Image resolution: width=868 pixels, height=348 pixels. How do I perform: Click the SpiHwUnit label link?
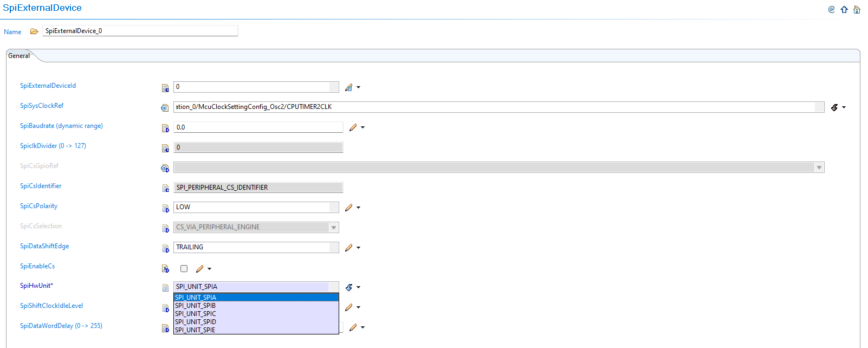click(36, 286)
